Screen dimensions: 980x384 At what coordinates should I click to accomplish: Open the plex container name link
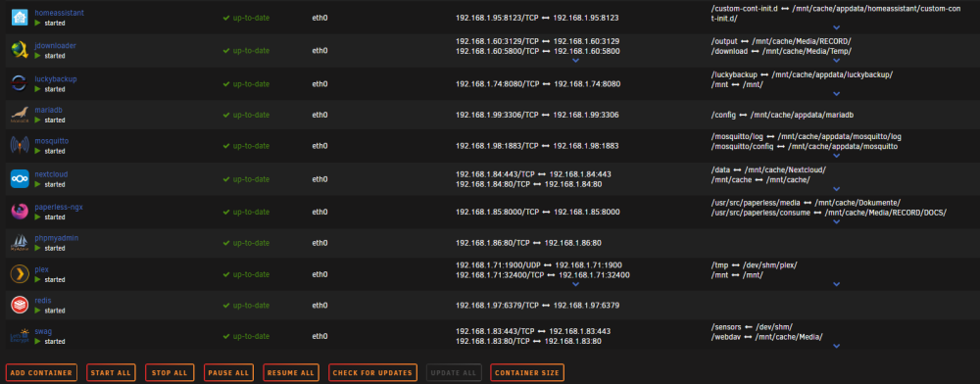(42, 269)
